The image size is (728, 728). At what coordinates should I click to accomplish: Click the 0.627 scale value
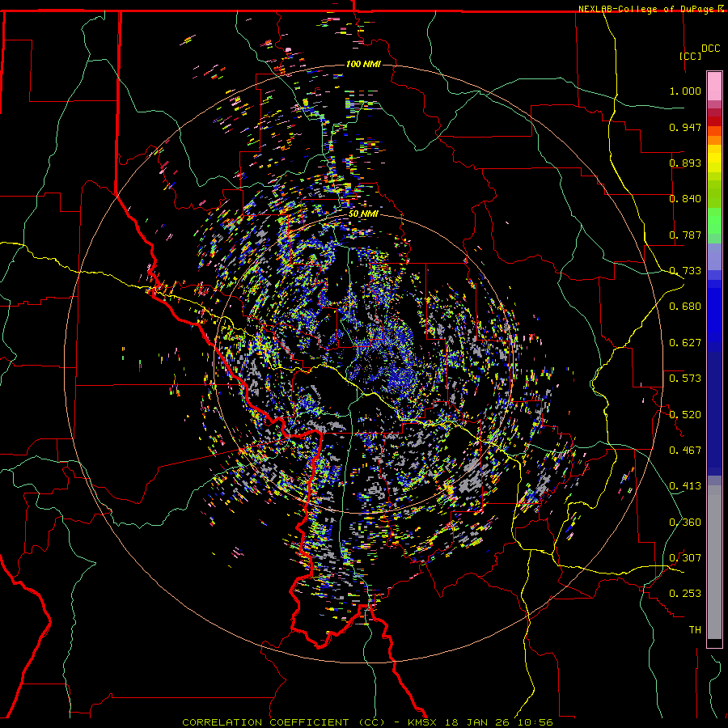tap(685, 342)
